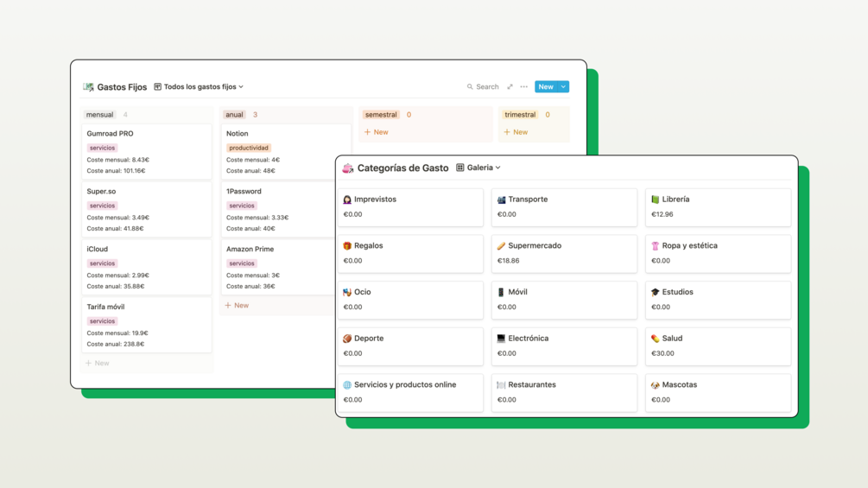The width and height of the screenshot is (868, 488).
Task: Click the plus icon in semestral column
Action: pyautogui.click(x=368, y=132)
